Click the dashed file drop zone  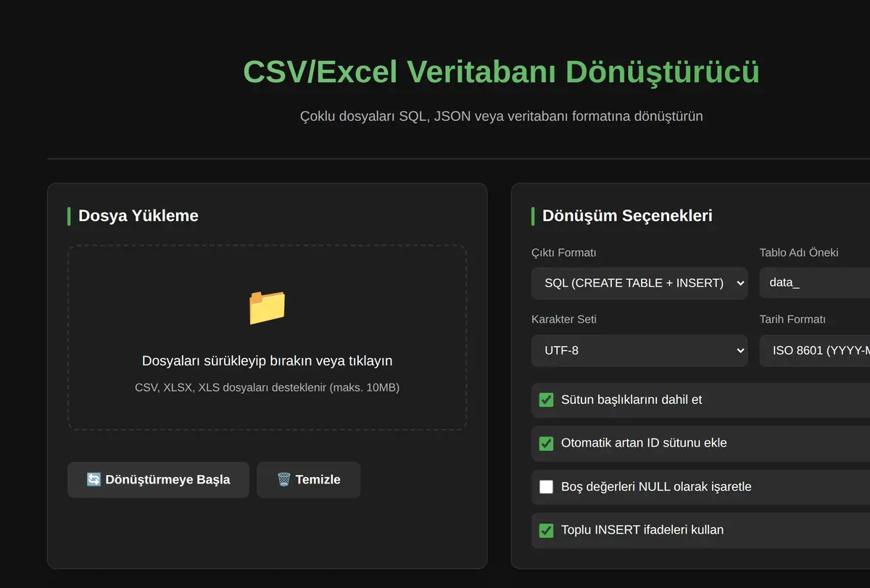pos(267,337)
